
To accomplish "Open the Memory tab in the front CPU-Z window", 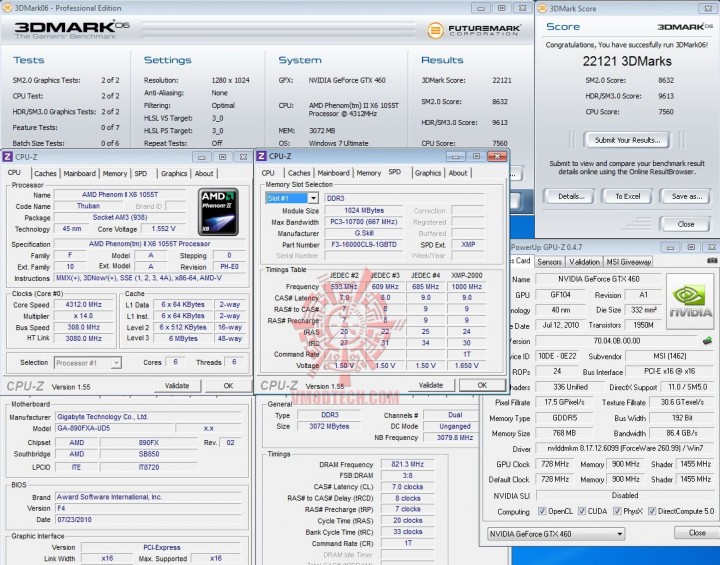I will [369, 173].
